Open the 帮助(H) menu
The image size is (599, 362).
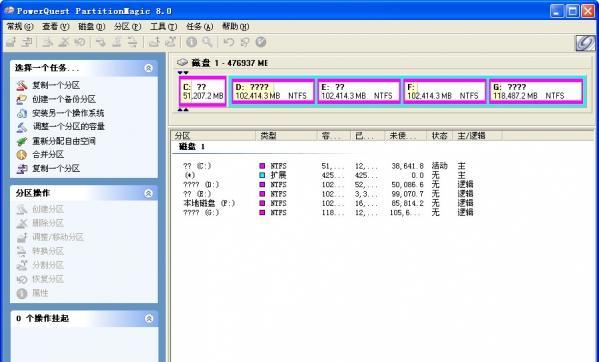(235, 26)
